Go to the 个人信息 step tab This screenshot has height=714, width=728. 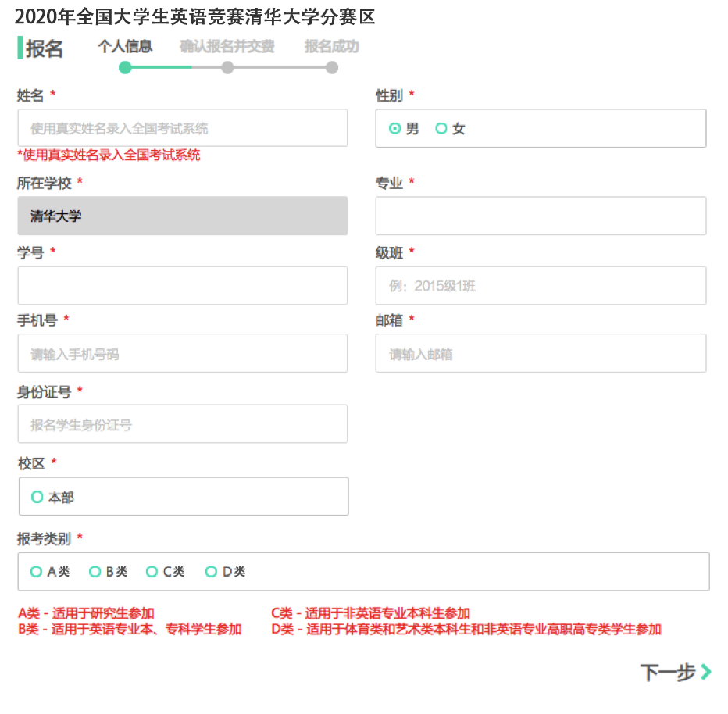(x=125, y=47)
